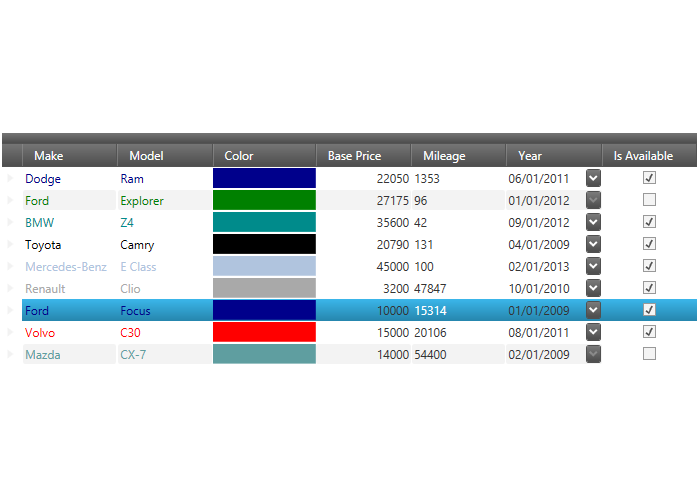The image size is (700, 500).
Task: Sort by the Mileage column header
Action: [458, 156]
